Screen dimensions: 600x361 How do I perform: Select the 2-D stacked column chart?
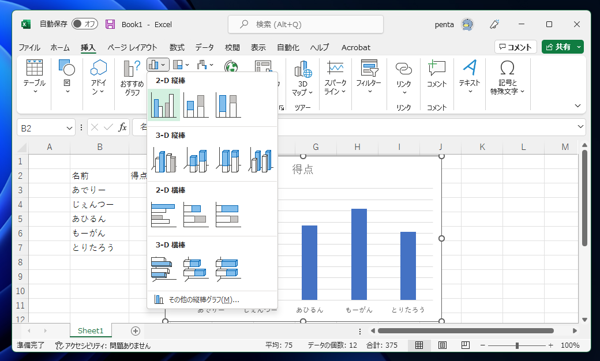click(196, 105)
